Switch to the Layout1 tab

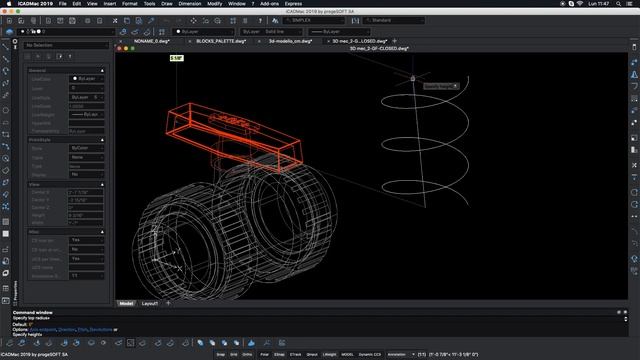click(149, 303)
